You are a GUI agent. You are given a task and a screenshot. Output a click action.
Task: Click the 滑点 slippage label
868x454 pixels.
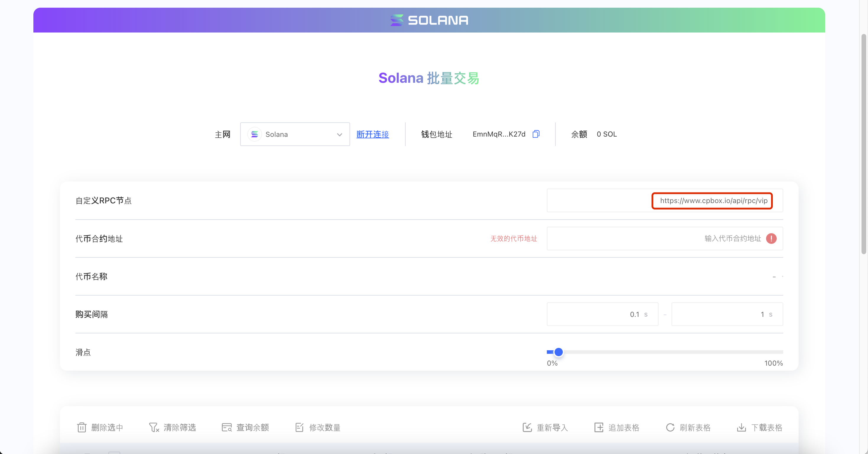(x=83, y=352)
